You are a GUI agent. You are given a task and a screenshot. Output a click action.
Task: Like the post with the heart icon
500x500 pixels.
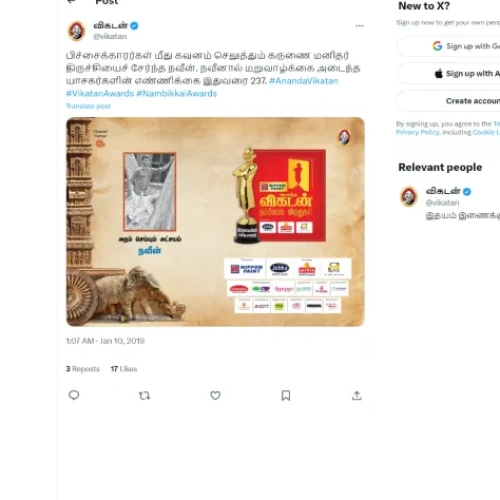coord(215,395)
